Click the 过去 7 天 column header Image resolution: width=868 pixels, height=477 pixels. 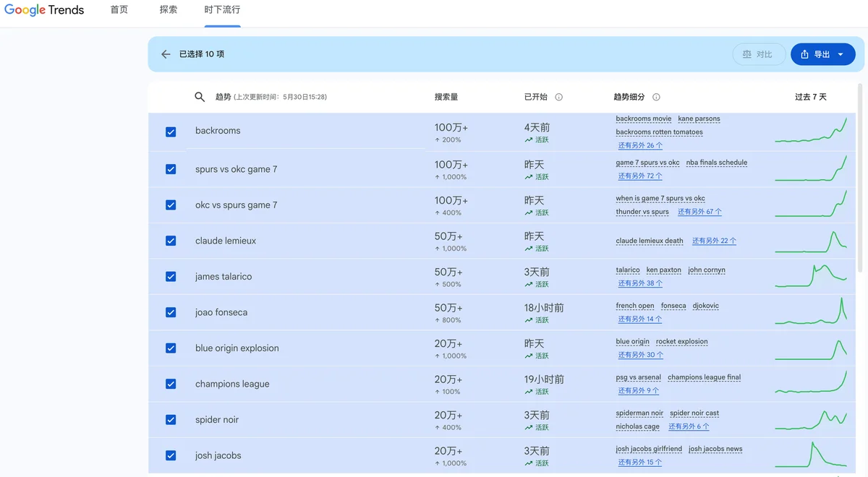click(x=810, y=97)
